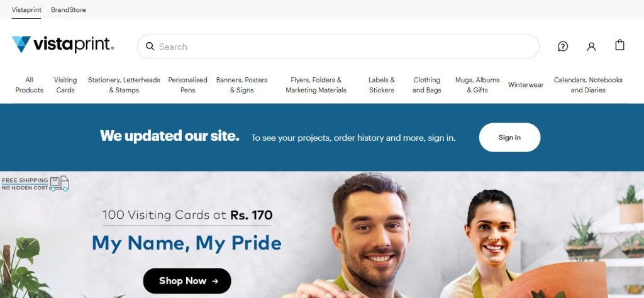This screenshot has width=644, height=298.
Task: Open the shopping bag cart icon
Action: pos(619,45)
